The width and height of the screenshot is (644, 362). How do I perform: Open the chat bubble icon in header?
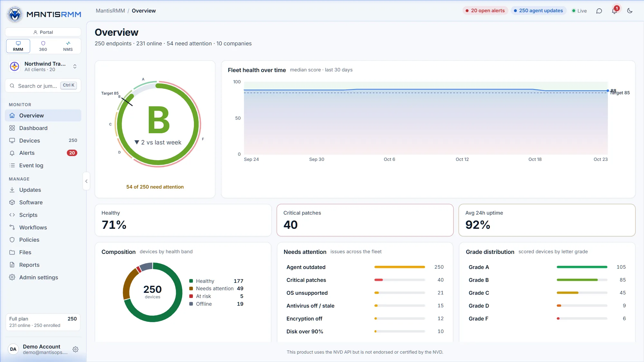point(599,11)
